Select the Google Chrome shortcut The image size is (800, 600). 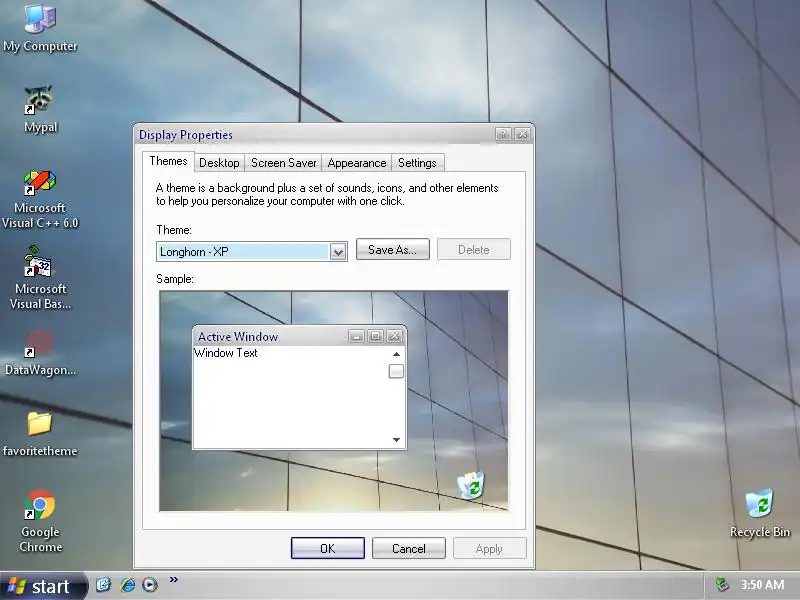coord(40,521)
